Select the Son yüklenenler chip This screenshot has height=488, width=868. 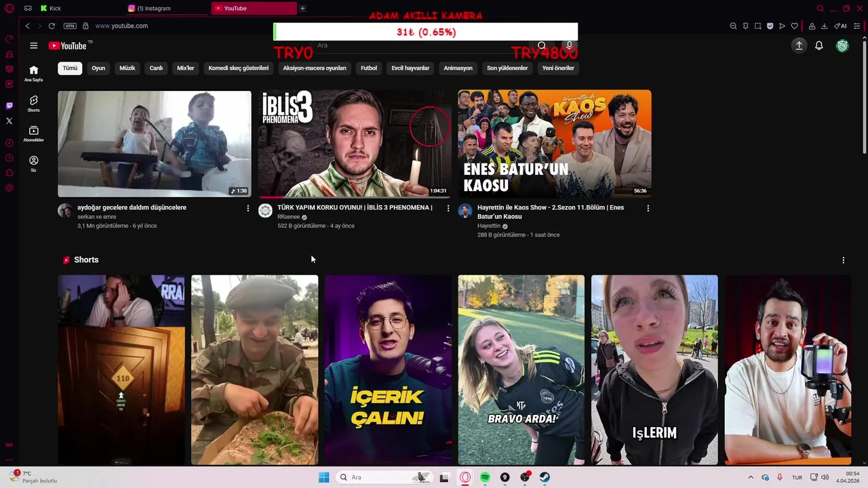pos(507,68)
